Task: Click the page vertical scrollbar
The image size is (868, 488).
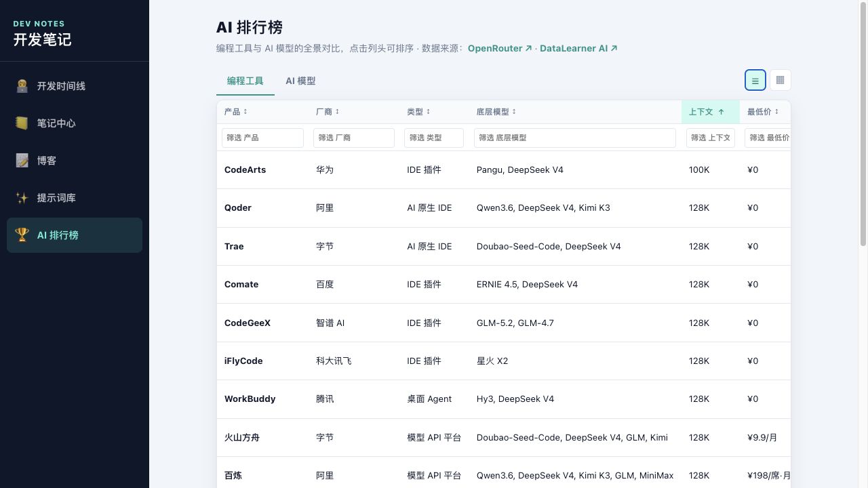Action: pyautogui.click(x=863, y=125)
